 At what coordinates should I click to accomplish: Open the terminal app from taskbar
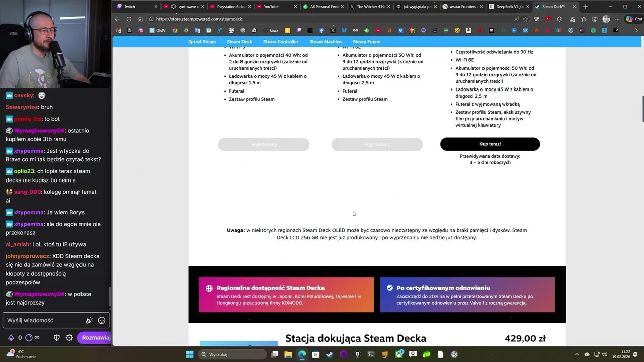tap(371, 354)
